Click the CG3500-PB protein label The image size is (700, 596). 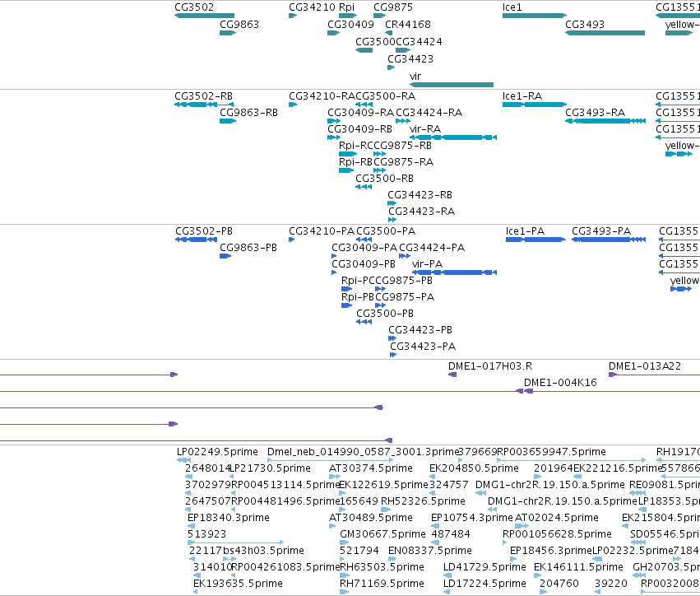[385, 314]
